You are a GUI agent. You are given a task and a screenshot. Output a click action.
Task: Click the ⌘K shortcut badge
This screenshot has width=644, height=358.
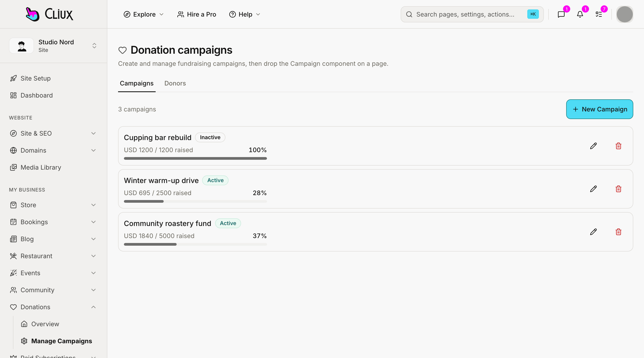point(533,14)
